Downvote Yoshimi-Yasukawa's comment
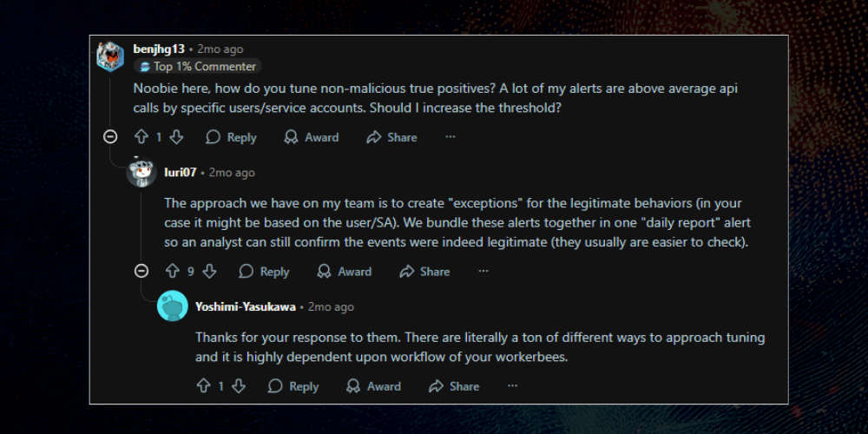The image size is (868, 434). point(239,386)
